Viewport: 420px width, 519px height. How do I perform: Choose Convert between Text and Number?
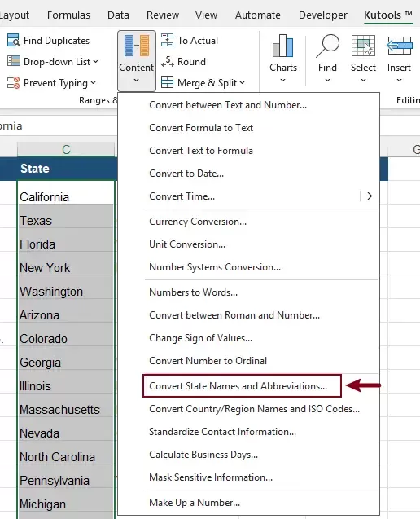pos(249,105)
